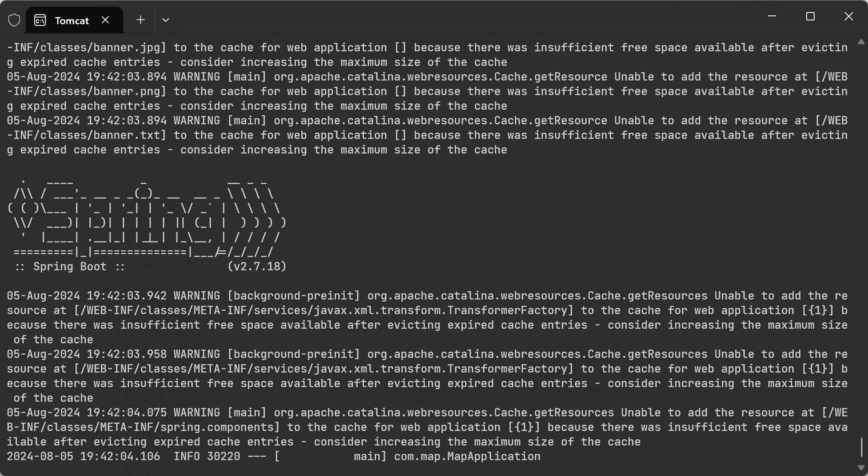Click the scroll down arrow
The height and width of the screenshot is (476, 868).
(x=861, y=468)
